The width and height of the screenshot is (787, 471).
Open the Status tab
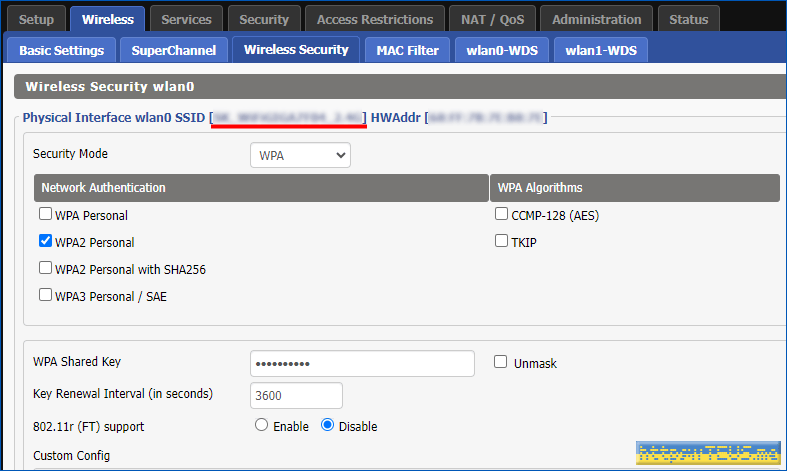point(688,19)
